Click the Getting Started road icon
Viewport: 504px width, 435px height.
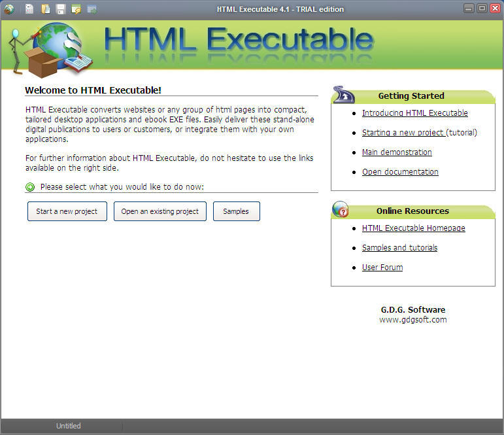point(344,95)
